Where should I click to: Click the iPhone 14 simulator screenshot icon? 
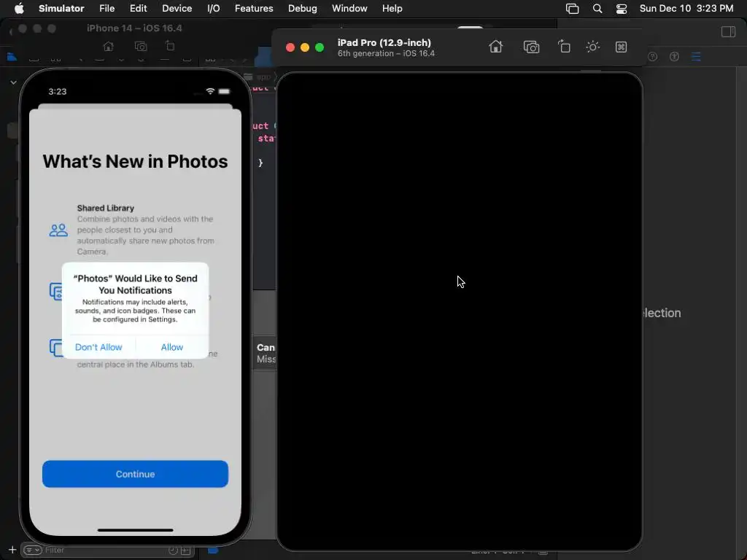click(x=141, y=46)
